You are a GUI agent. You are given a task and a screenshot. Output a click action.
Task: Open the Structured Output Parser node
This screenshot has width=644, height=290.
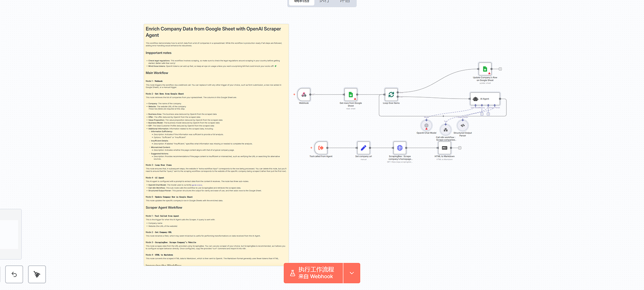(x=463, y=125)
